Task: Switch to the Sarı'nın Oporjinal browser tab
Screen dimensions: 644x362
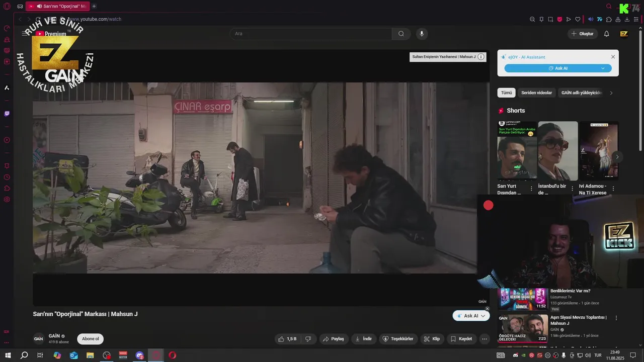Action: click(x=57, y=6)
